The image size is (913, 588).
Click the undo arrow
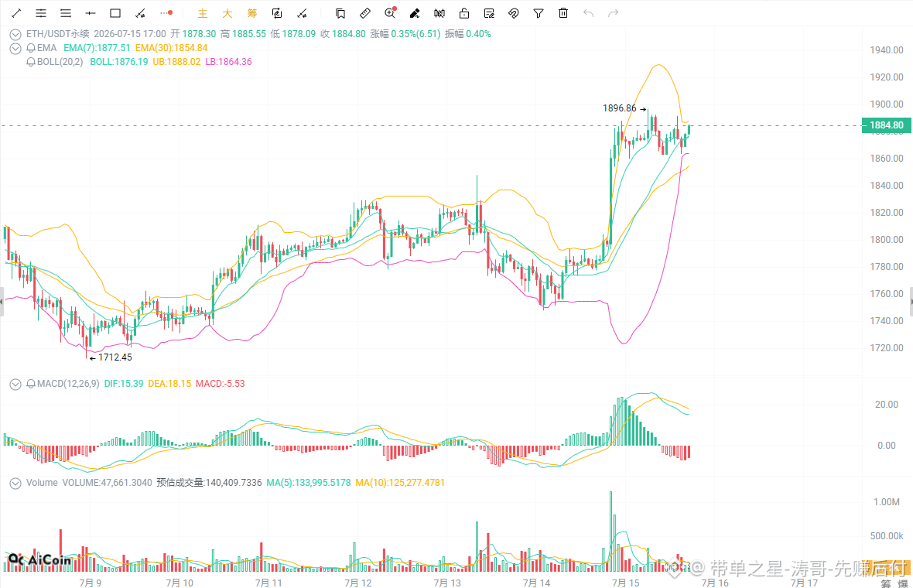coord(588,13)
